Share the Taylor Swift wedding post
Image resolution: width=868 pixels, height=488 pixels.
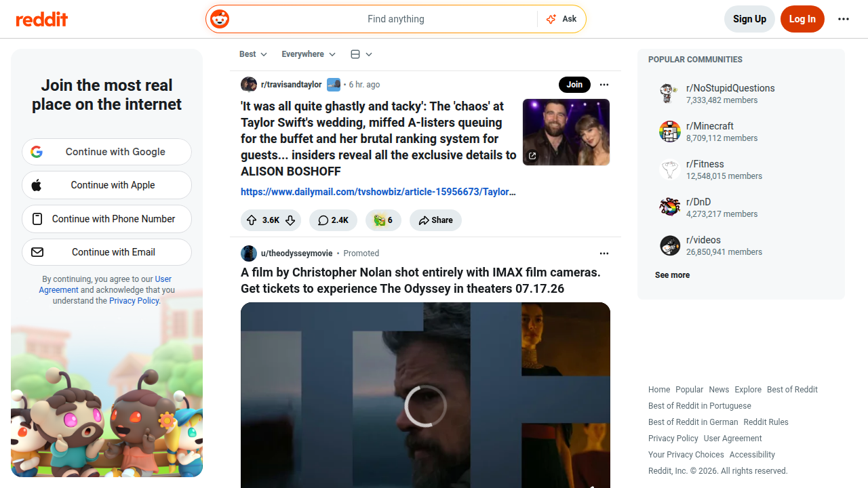(435, 220)
